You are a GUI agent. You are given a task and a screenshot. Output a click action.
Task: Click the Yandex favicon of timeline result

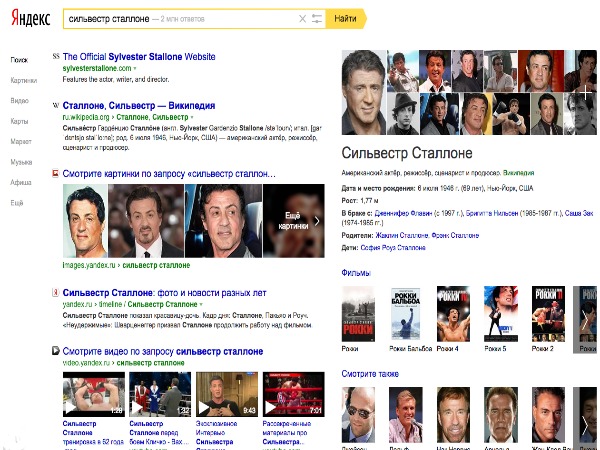pyautogui.click(x=55, y=293)
